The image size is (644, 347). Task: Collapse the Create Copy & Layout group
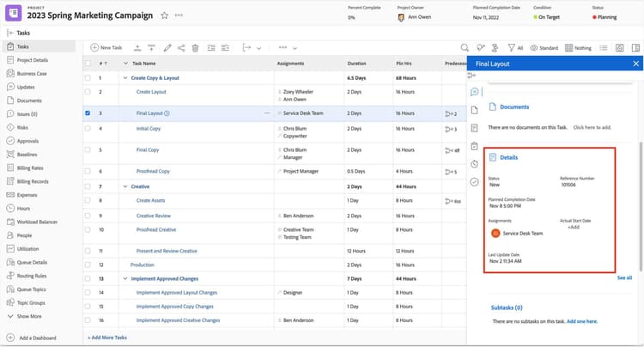(125, 77)
